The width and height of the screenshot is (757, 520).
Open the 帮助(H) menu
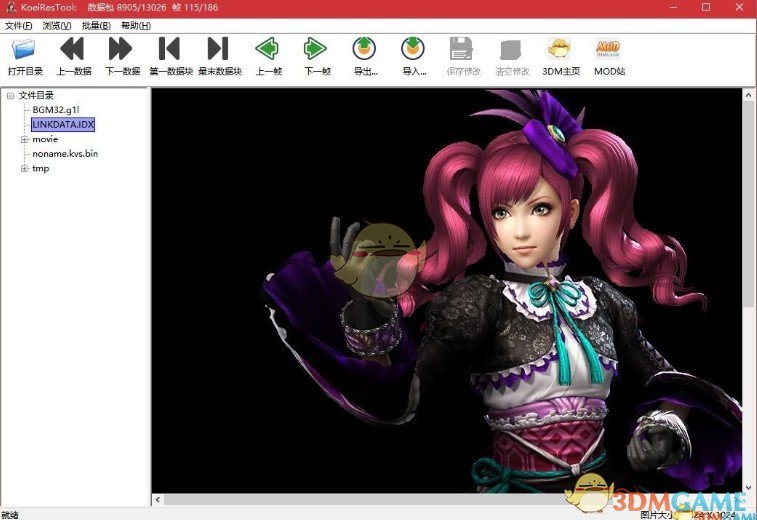coord(136,26)
